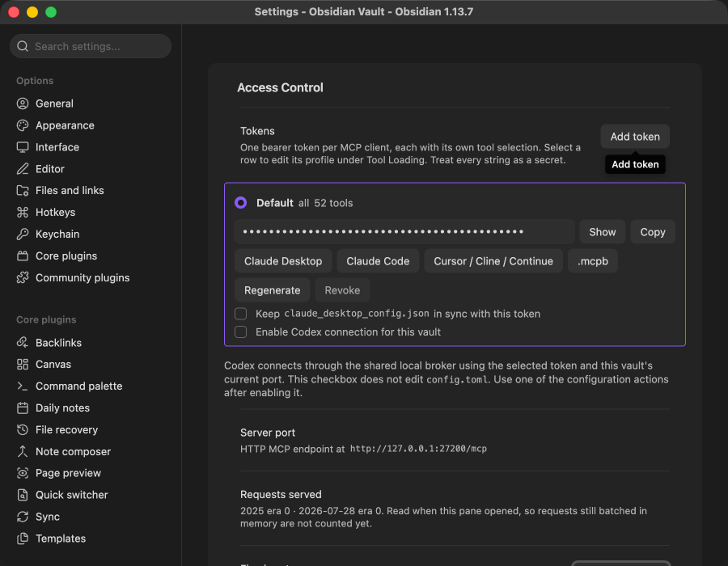
Task: Click the masked token field
Action: [404, 232]
